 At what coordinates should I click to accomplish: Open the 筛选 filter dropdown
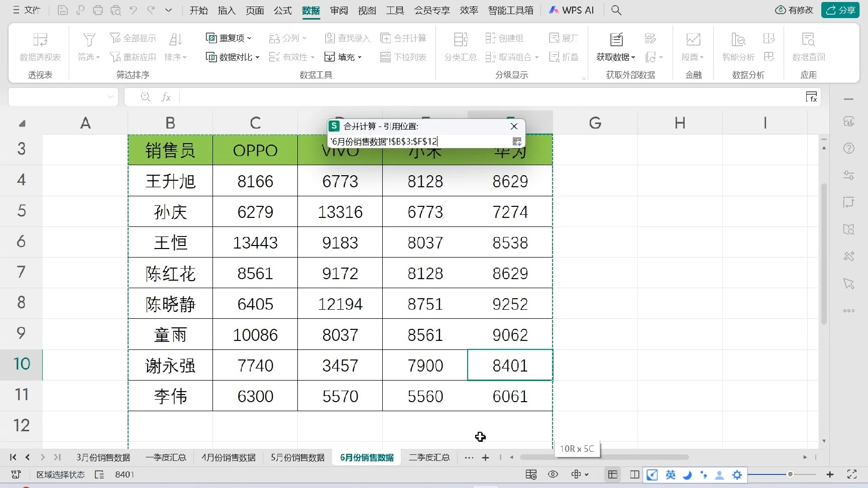coord(89,57)
